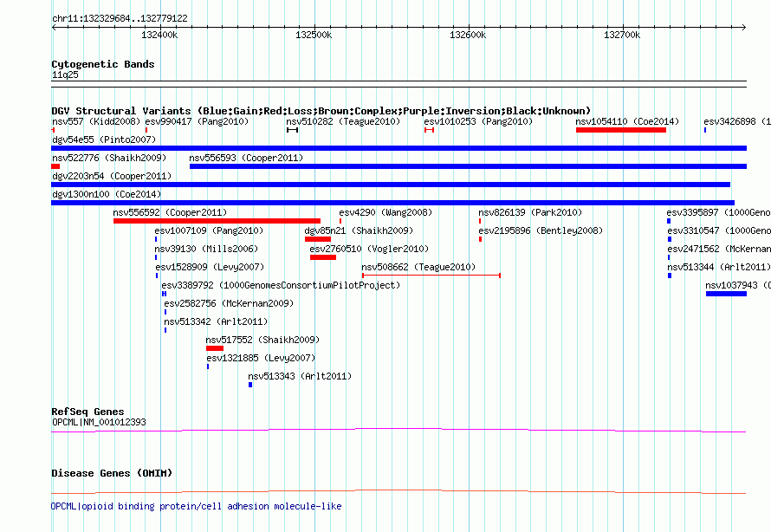Click the chr11:132329684..132779122 coordinate text
Screen dimensions: 771x532
pos(120,18)
